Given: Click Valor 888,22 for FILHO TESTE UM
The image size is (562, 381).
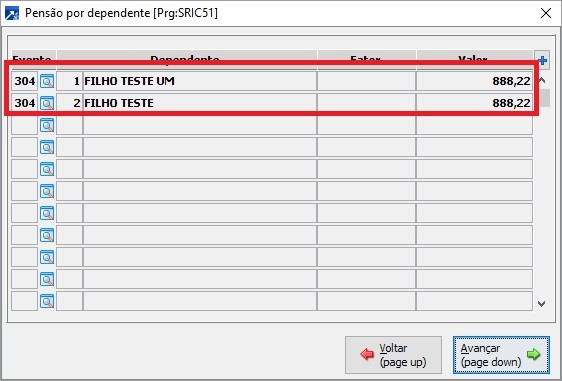Looking at the screenshot, I should [x=474, y=81].
